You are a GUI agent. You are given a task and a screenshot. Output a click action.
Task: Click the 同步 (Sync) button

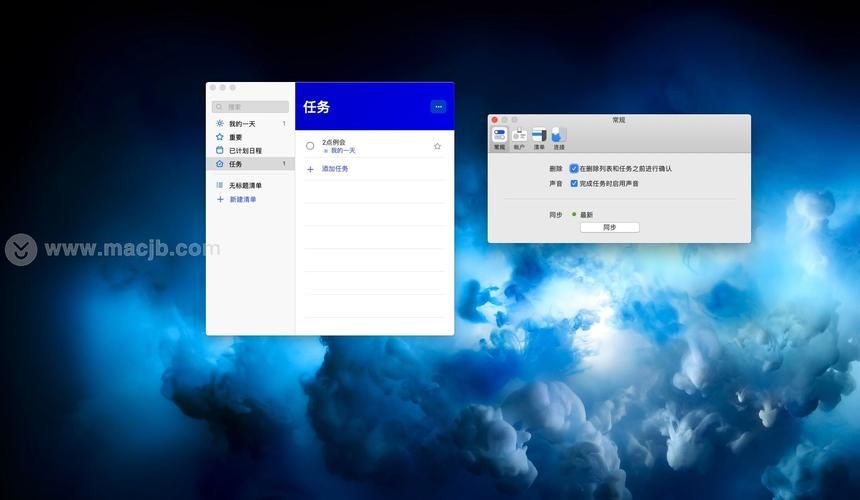[x=610, y=227]
